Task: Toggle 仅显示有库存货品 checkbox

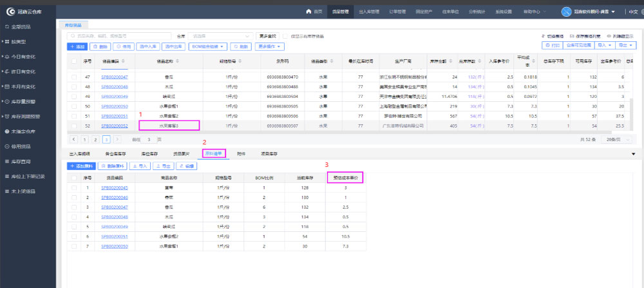Action: pos(285,36)
